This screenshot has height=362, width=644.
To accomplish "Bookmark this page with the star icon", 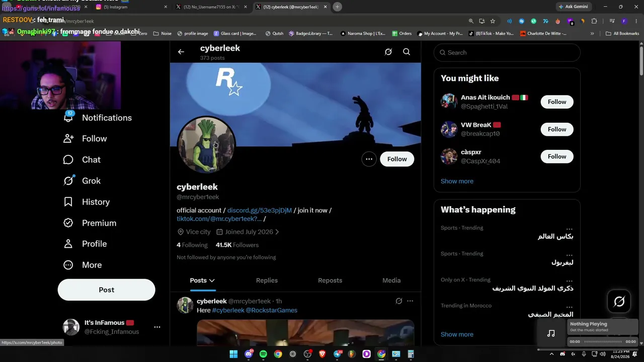I will click(x=493, y=21).
